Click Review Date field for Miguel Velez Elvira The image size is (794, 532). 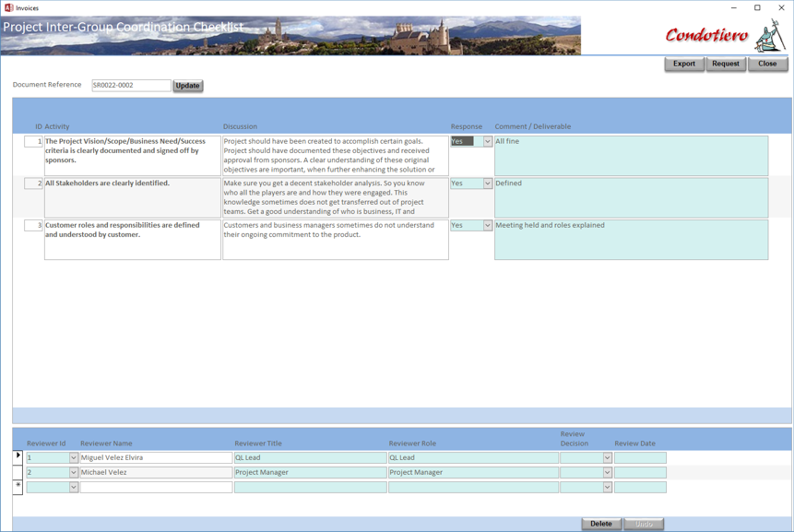click(x=640, y=457)
